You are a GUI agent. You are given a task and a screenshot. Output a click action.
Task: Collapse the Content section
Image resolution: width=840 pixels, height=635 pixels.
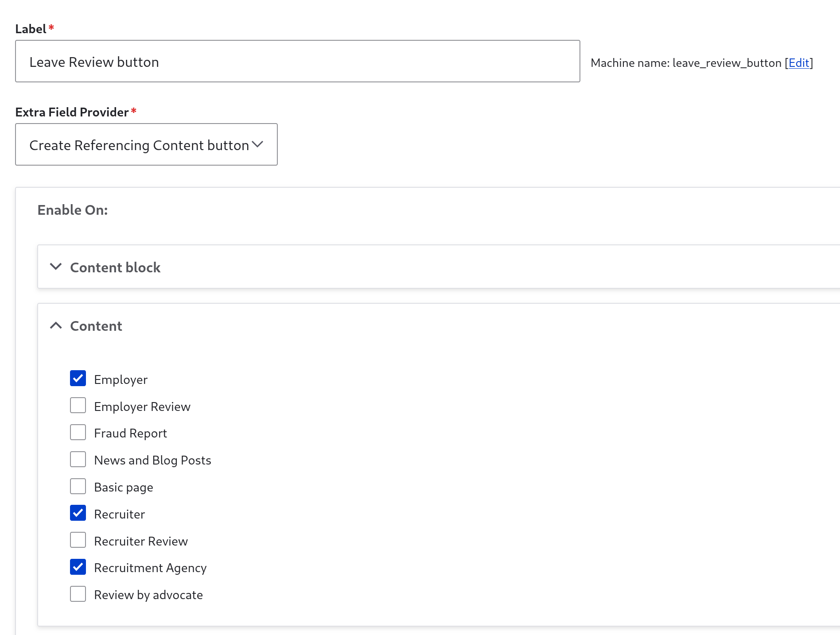(439, 326)
